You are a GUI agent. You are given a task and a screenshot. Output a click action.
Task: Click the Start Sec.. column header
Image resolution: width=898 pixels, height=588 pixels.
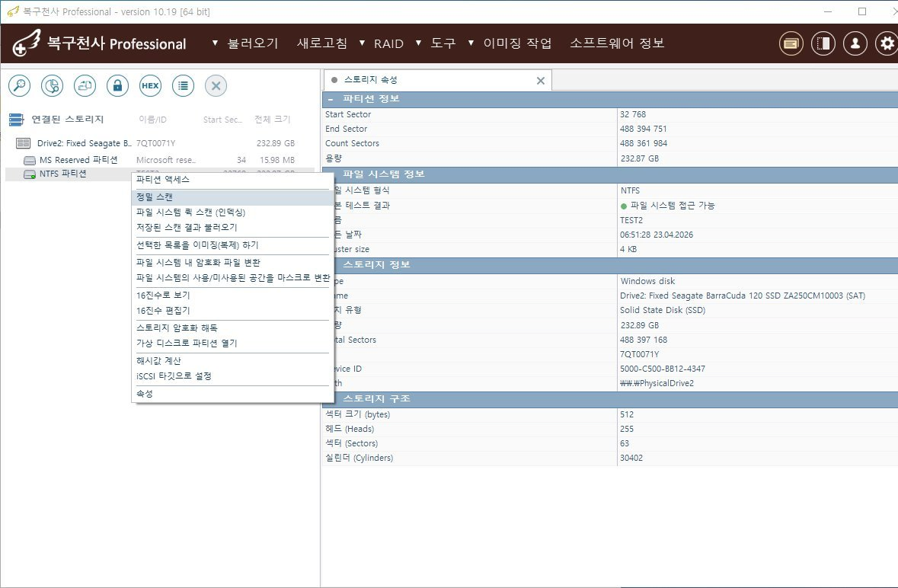222,120
